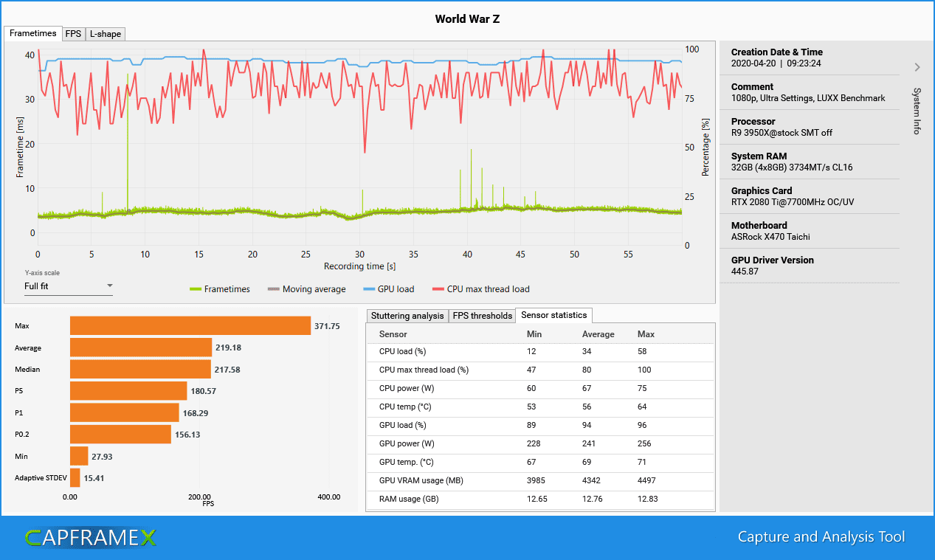Click the P5 180.57 bar
Screen dimensions: 935x560
pos(128,391)
